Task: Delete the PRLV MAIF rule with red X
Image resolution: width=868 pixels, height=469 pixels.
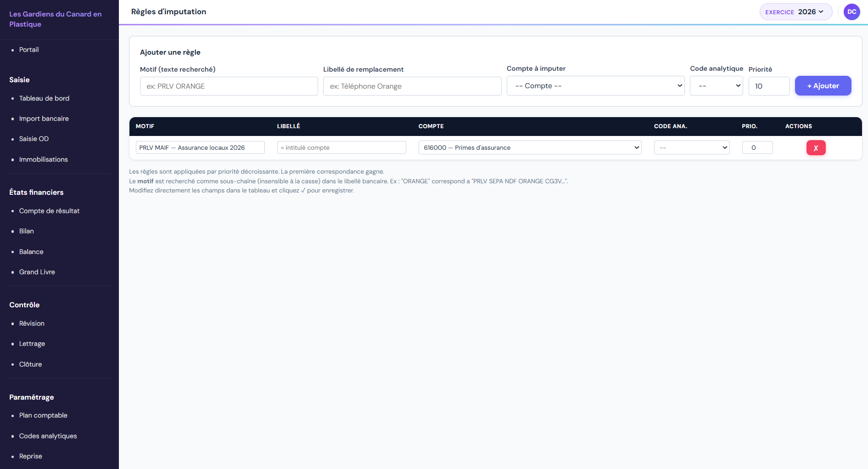Action: [x=816, y=148]
